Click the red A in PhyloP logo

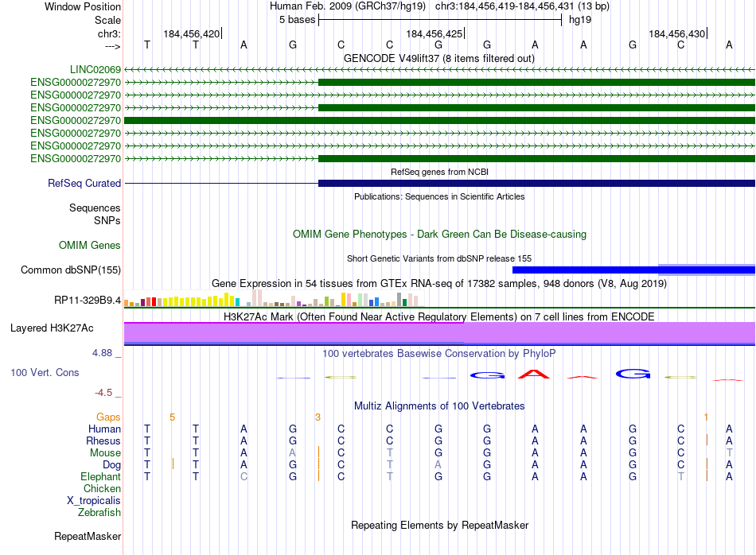[x=534, y=374]
